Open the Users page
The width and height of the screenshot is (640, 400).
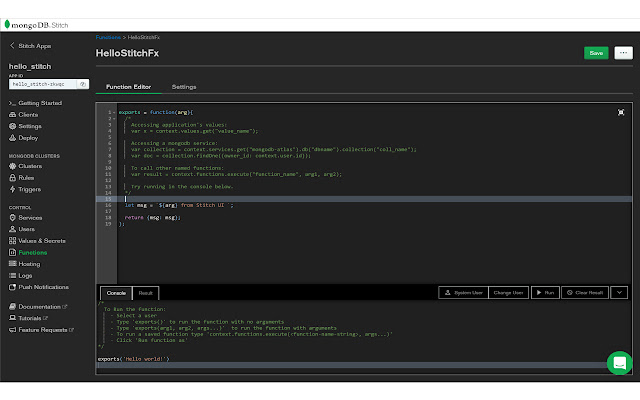(x=22, y=229)
